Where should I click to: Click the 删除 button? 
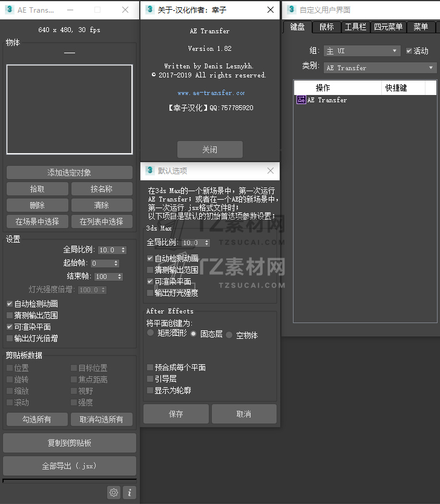coord(38,205)
